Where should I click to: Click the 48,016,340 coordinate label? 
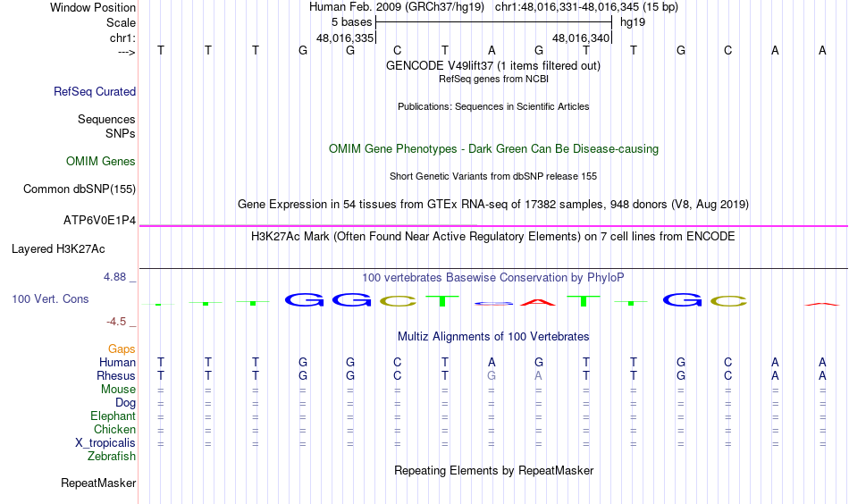tap(581, 38)
